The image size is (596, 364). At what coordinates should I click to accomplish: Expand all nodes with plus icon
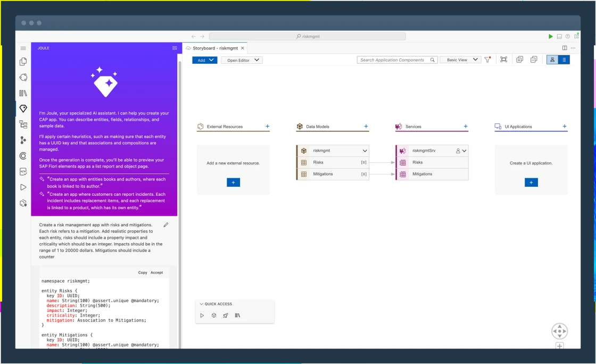519,60
